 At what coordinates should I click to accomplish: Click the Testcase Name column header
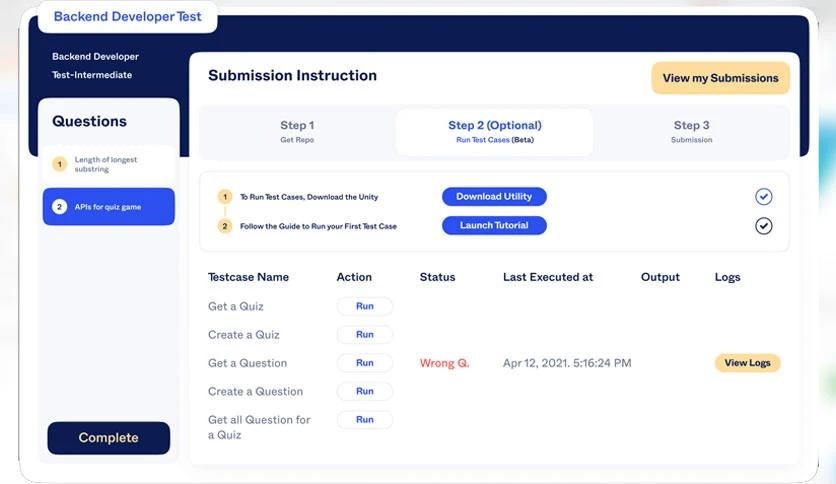(248, 277)
